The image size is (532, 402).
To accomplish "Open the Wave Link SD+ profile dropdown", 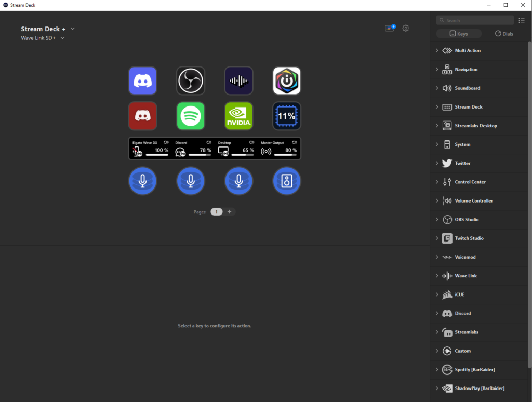I will (62, 38).
